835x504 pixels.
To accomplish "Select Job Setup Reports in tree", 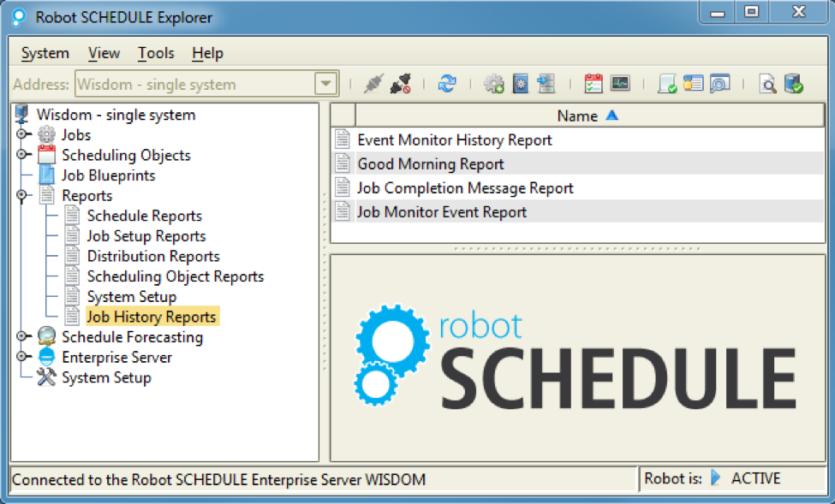I will coord(146,236).
